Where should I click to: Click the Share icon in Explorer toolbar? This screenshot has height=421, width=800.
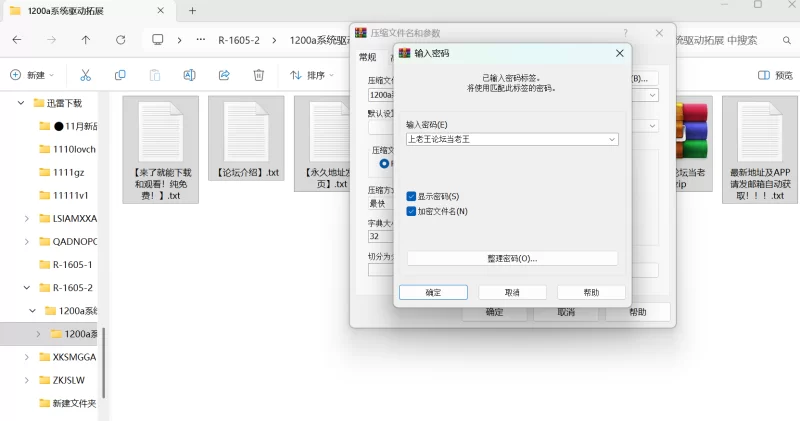tap(224, 75)
